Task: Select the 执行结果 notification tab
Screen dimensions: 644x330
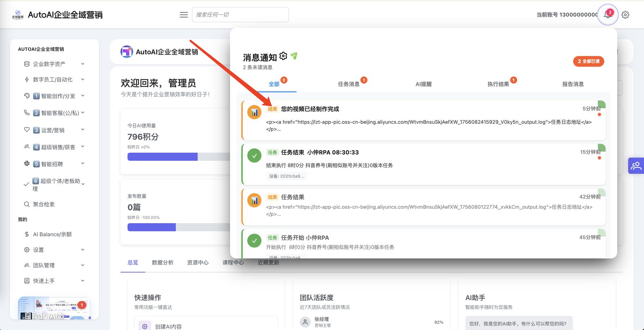Action: pos(498,84)
